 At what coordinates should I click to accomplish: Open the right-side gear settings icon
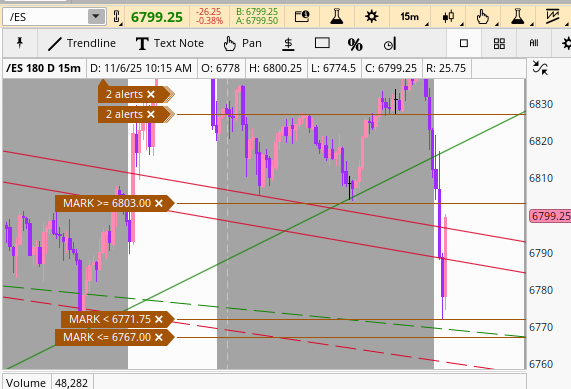(x=566, y=43)
